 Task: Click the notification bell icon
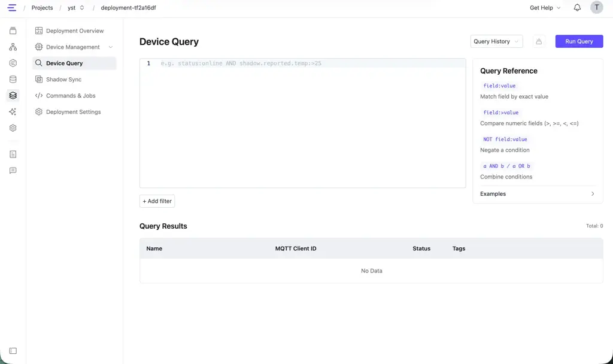(x=577, y=7)
